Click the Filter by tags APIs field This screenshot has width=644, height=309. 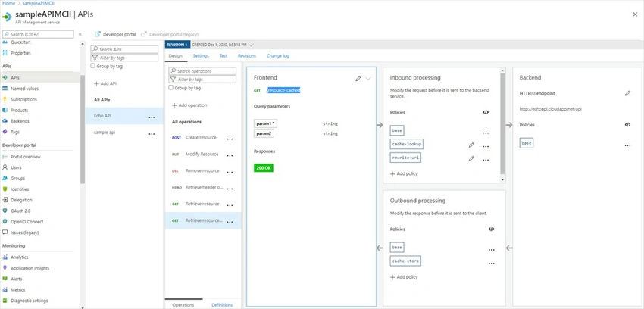(x=124, y=58)
